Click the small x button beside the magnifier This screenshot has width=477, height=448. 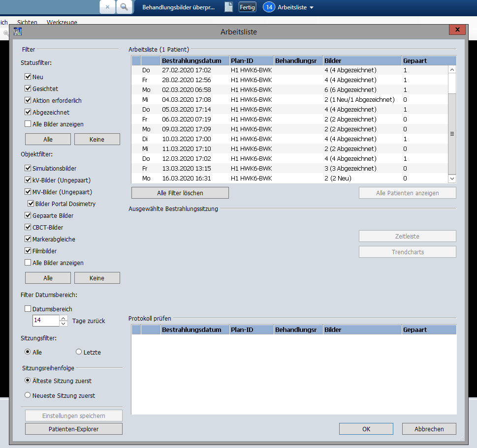[x=107, y=7]
